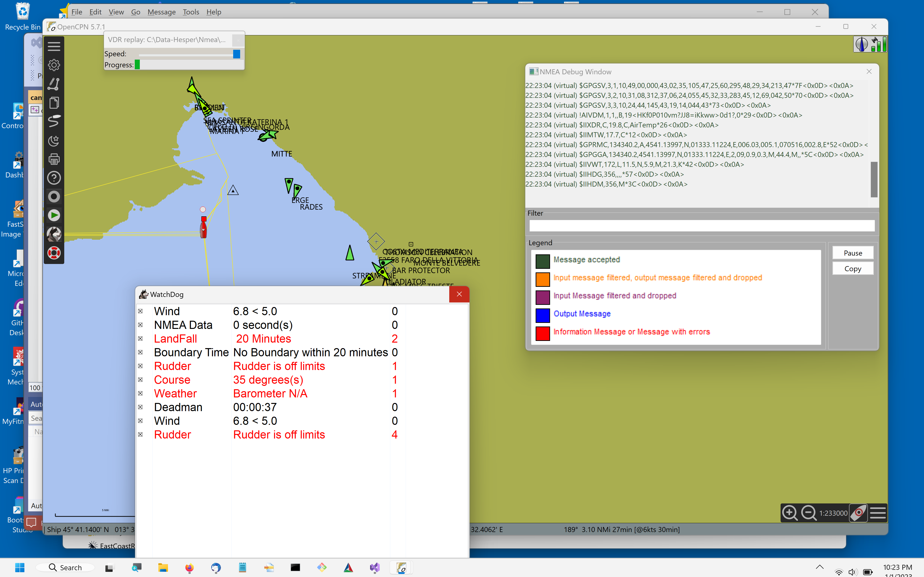924x577 pixels.
Task: Open the Print Chart icon
Action: coord(54,159)
